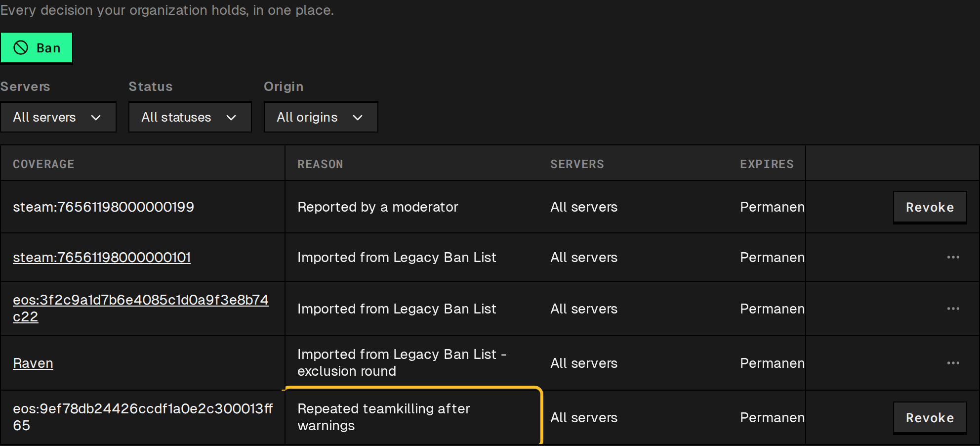
Task: Click All servers in the steam:76561198000000199 row
Action: pos(584,207)
